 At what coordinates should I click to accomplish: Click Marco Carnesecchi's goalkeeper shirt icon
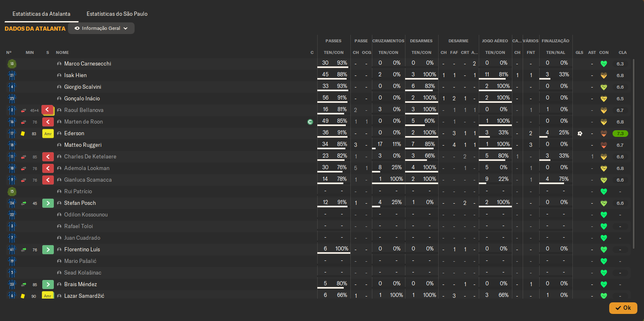coord(12,64)
